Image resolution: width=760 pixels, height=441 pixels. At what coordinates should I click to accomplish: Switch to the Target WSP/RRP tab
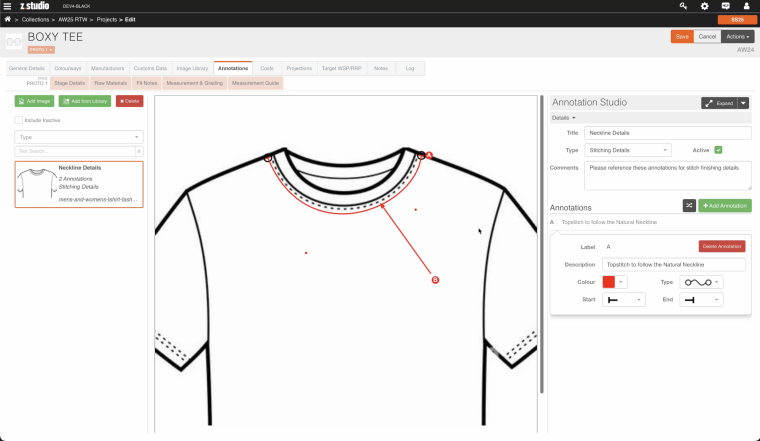tap(342, 68)
